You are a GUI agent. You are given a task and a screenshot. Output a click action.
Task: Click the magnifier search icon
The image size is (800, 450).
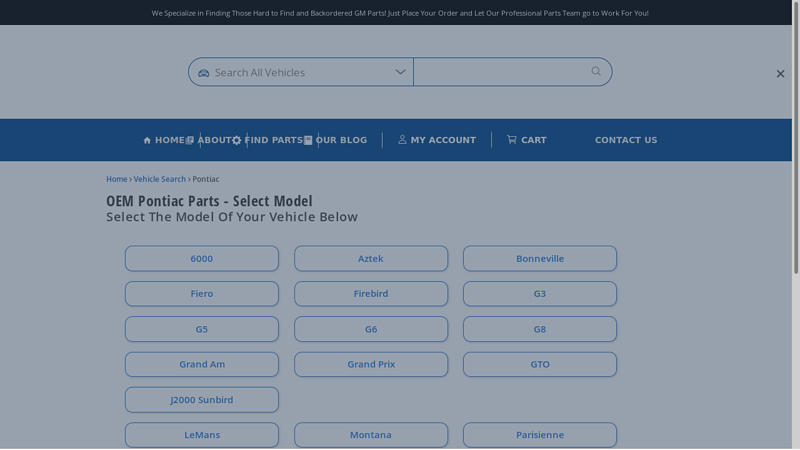596,71
